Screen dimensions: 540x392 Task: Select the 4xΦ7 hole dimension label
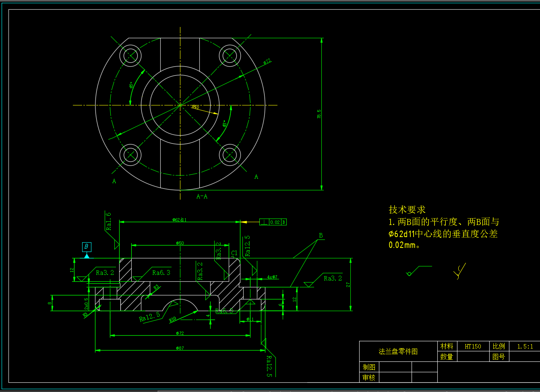coord(272,277)
